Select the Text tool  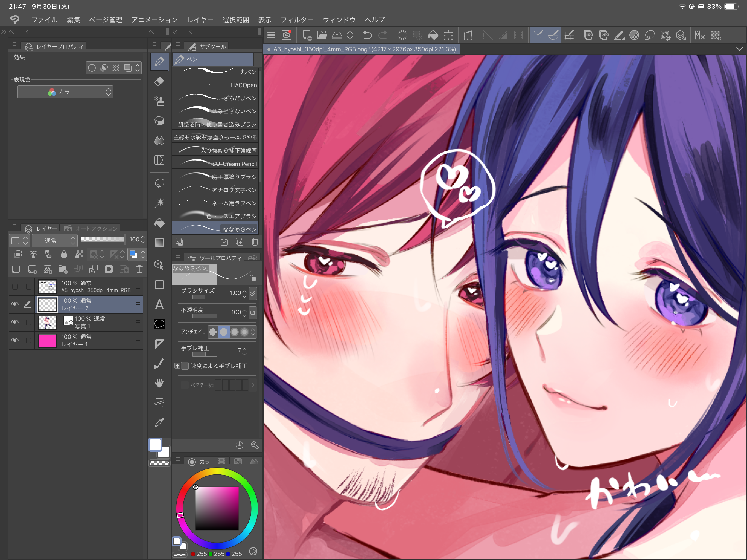pos(159,305)
